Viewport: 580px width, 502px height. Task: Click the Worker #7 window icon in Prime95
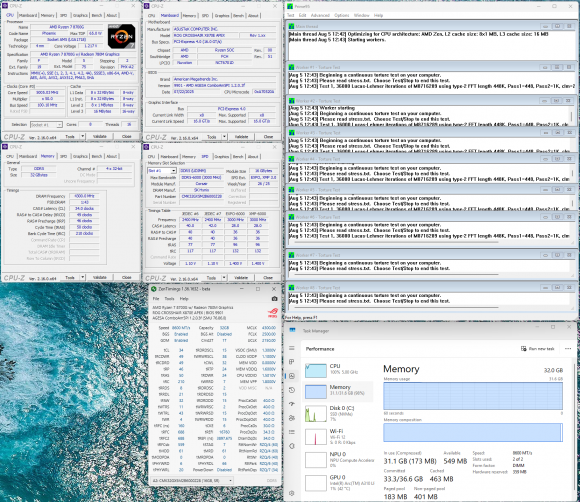pos(291,255)
